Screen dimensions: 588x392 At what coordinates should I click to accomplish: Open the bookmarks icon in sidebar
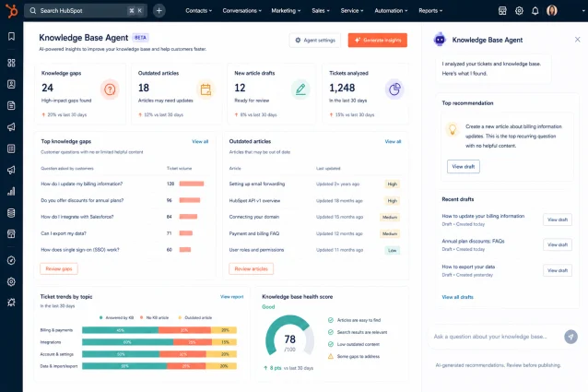[x=12, y=36]
